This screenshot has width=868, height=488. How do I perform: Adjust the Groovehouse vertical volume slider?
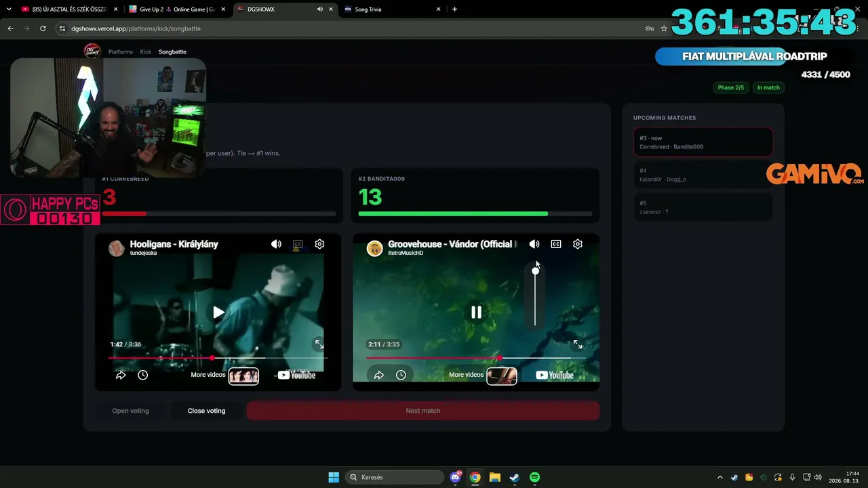[535, 297]
